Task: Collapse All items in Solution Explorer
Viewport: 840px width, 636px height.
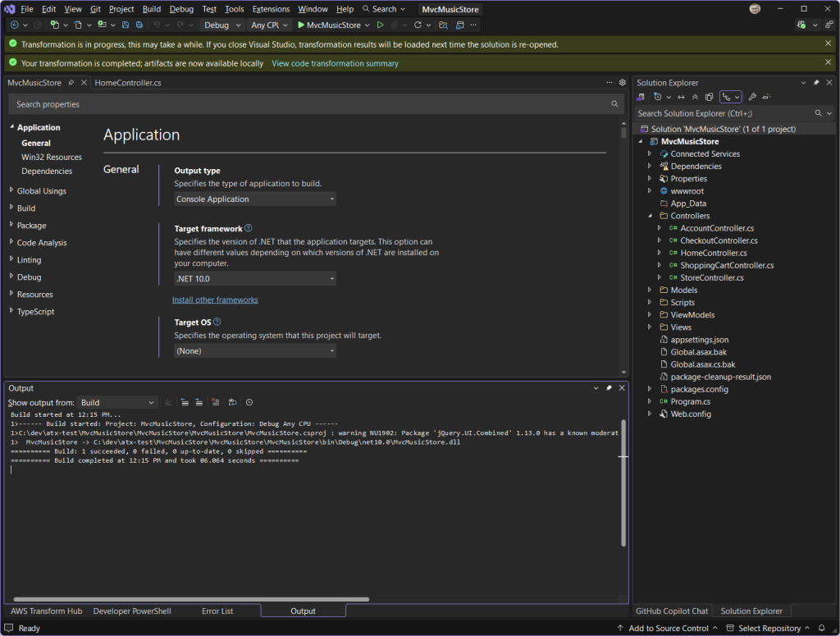Action: point(696,98)
